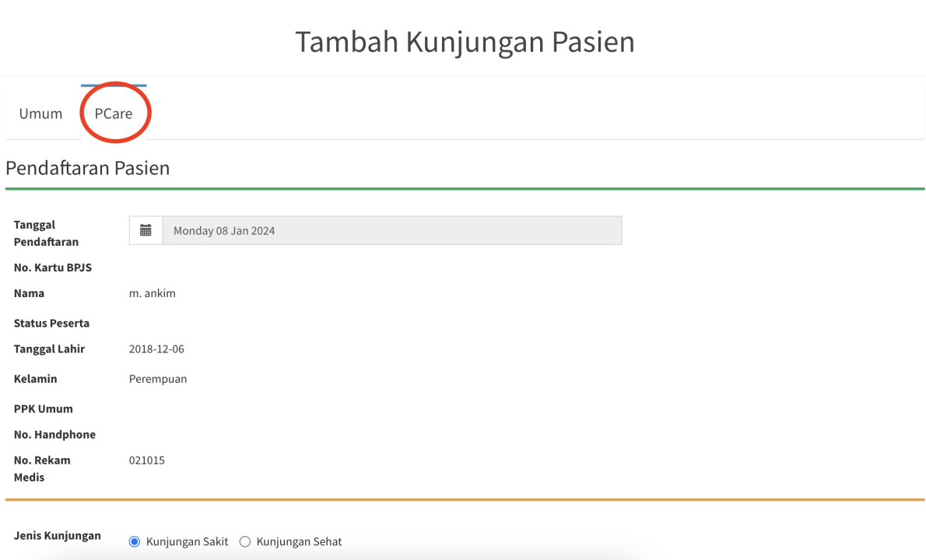Viewport: 926px width, 560px height.
Task: Click the PPK Umum label
Action: [44, 408]
